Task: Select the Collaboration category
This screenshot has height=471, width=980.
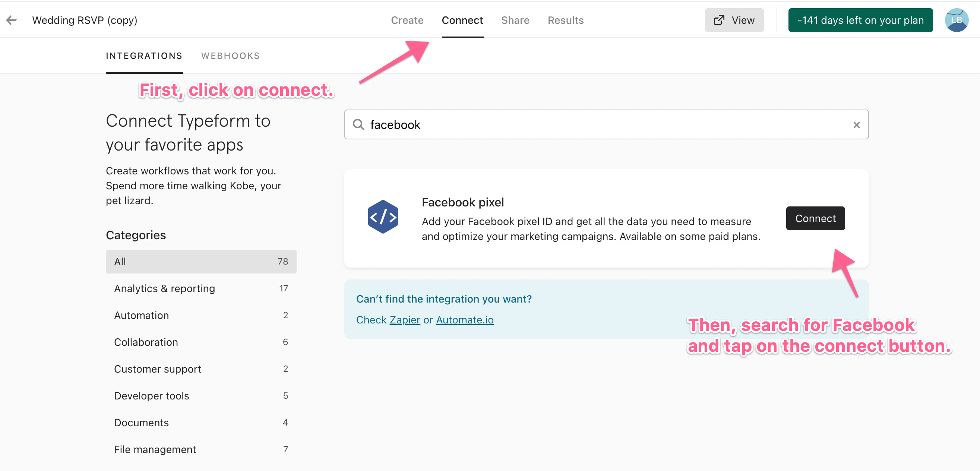Action: click(201, 342)
